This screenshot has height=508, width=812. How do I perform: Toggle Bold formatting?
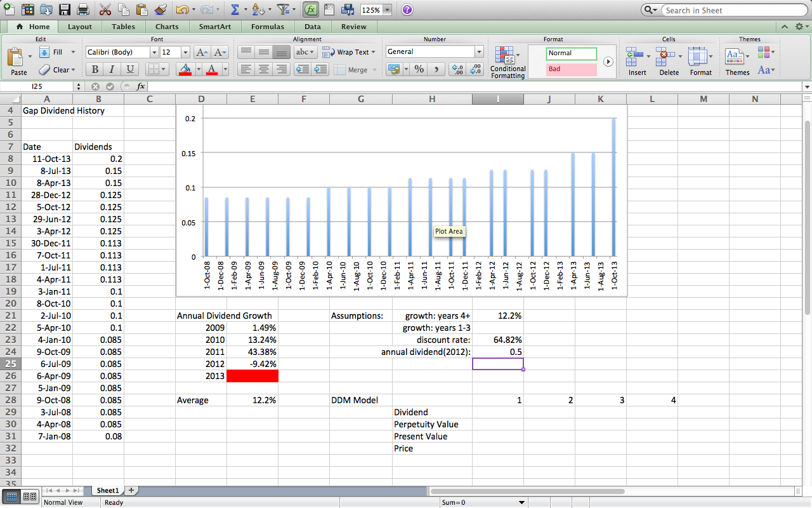tap(95, 70)
